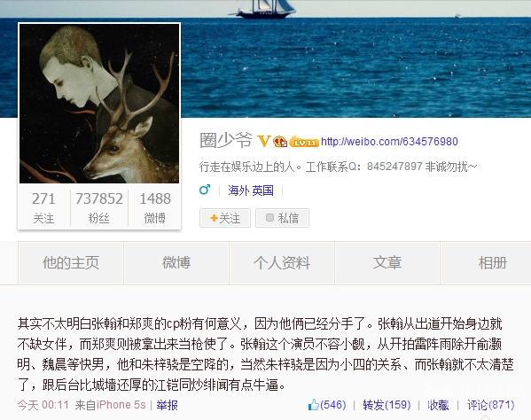
Task: Click 转发(159) to repost
Action: [387, 405]
